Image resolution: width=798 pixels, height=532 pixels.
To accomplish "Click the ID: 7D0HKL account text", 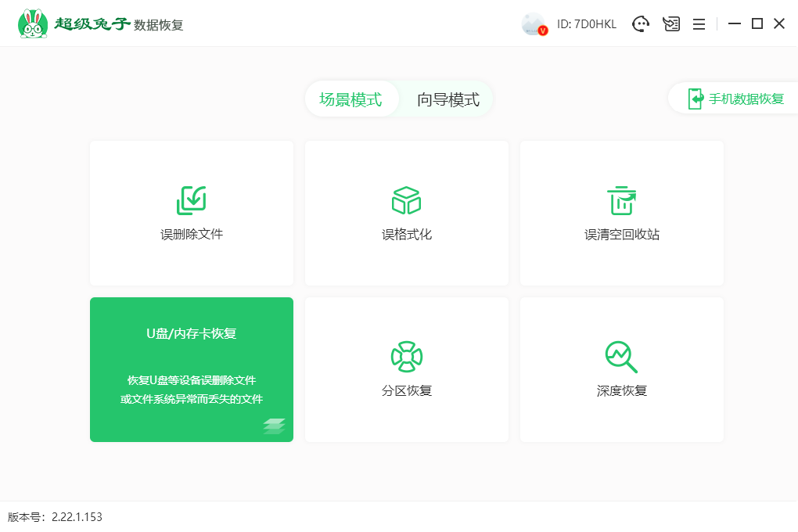I will click(587, 24).
